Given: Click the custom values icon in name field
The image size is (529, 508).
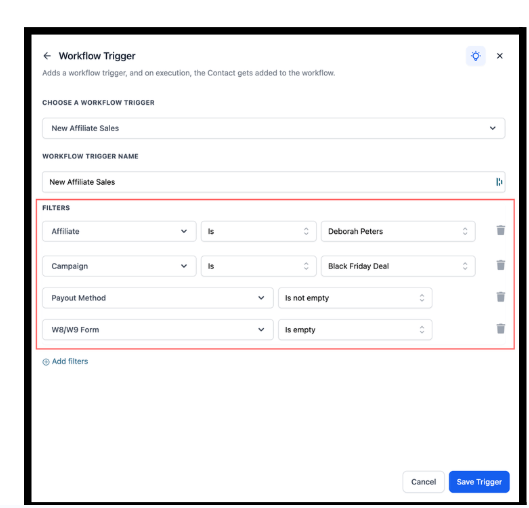Looking at the screenshot, I should point(499,182).
